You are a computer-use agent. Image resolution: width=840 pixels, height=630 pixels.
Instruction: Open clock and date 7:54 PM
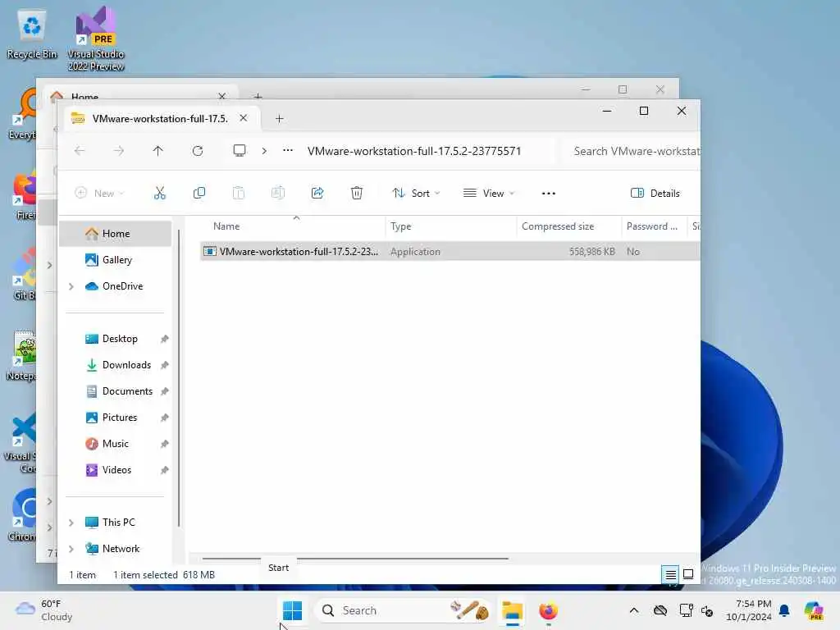pyautogui.click(x=748, y=610)
